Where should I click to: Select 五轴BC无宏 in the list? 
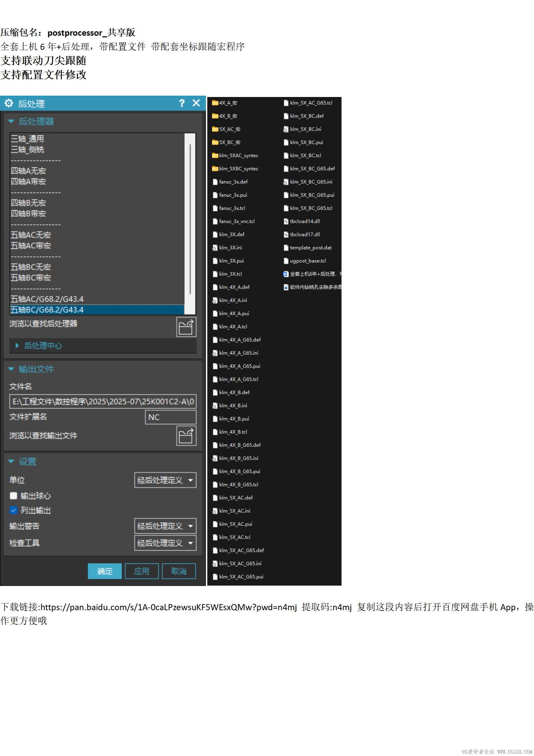point(31,267)
